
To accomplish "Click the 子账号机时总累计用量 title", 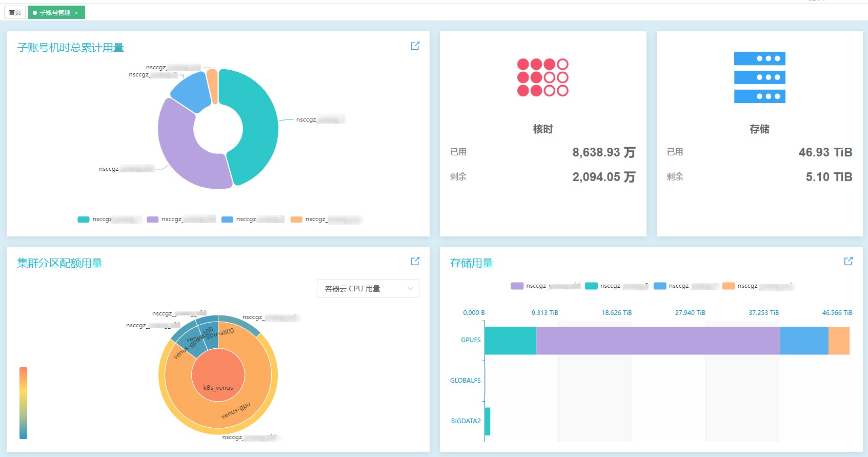I will click(70, 48).
